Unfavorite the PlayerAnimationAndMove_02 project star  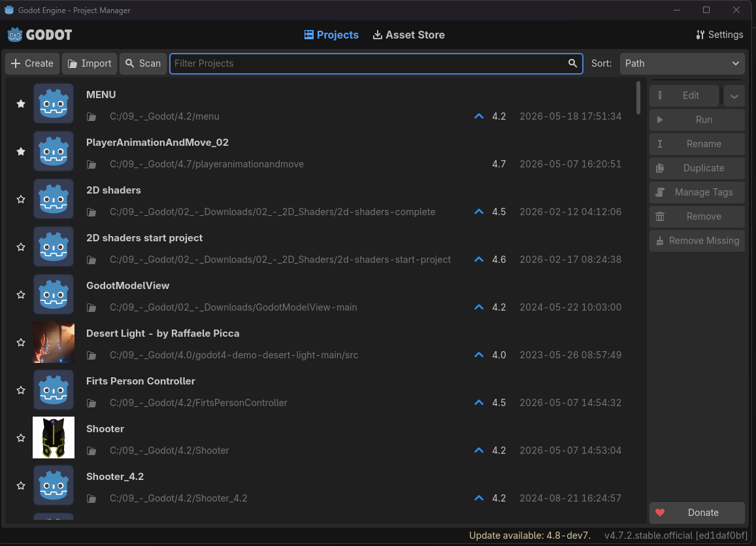pos(21,152)
